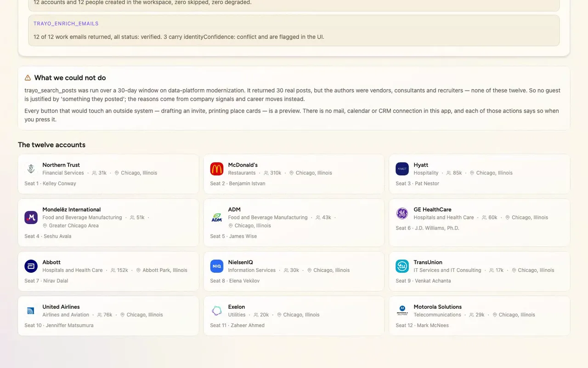This screenshot has height=368, width=588.
Task: Select Seat 2 · Benjamin Istvan text
Action: tap(237, 184)
